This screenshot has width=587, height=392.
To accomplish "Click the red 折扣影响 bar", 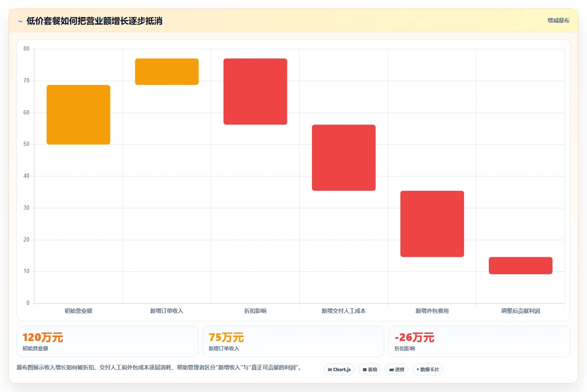I will [x=255, y=91].
